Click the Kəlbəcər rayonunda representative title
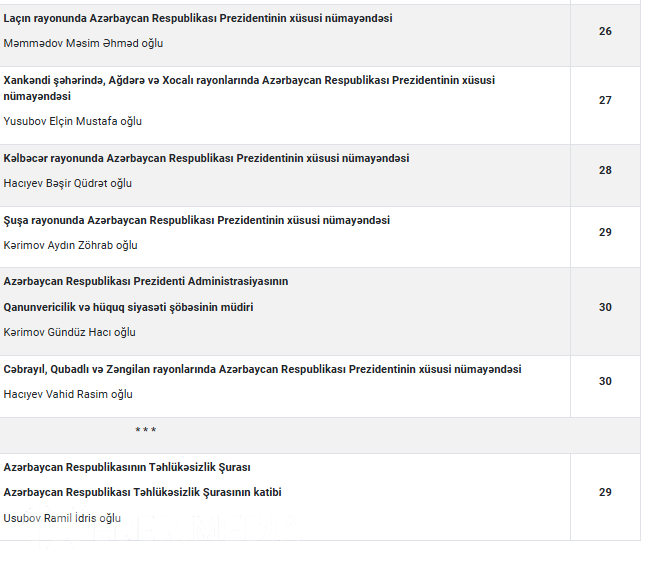 coord(206,159)
